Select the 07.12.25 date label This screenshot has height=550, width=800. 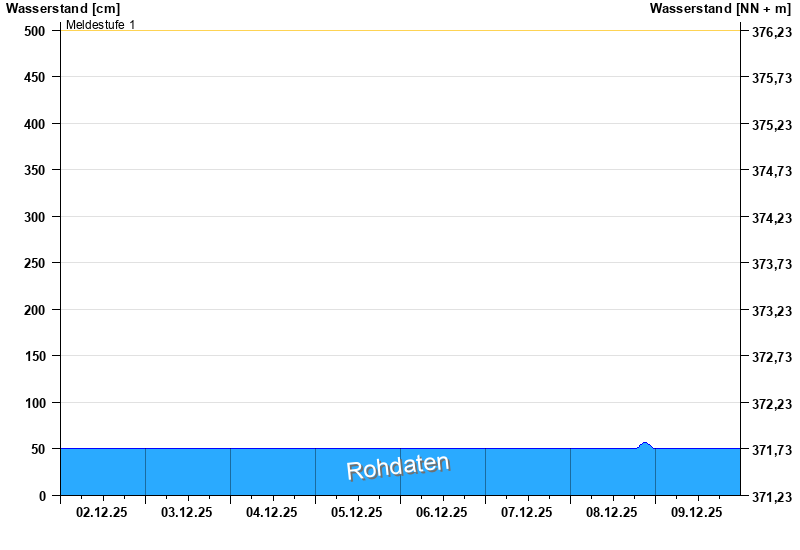[x=527, y=512]
